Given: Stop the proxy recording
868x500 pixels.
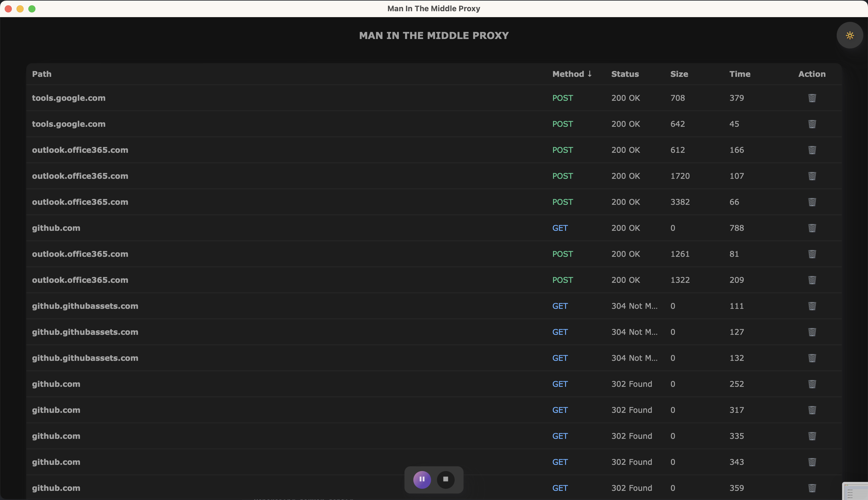Looking at the screenshot, I should pos(445,479).
